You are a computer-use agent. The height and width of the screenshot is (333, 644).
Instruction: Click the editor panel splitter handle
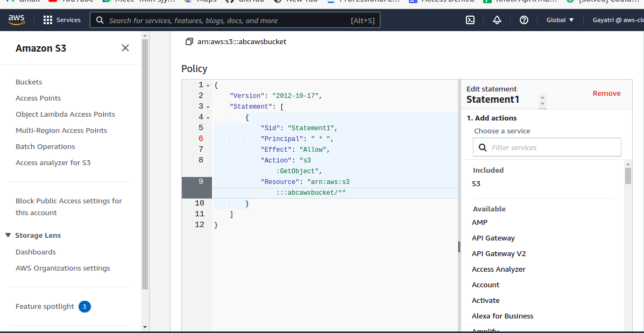459,246
